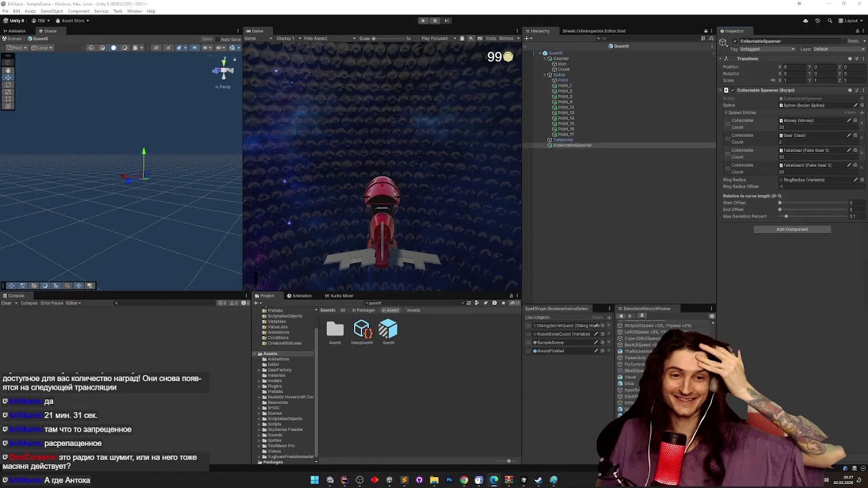Open the Component menu
The width and height of the screenshot is (868, 488).
click(x=79, y=12)
